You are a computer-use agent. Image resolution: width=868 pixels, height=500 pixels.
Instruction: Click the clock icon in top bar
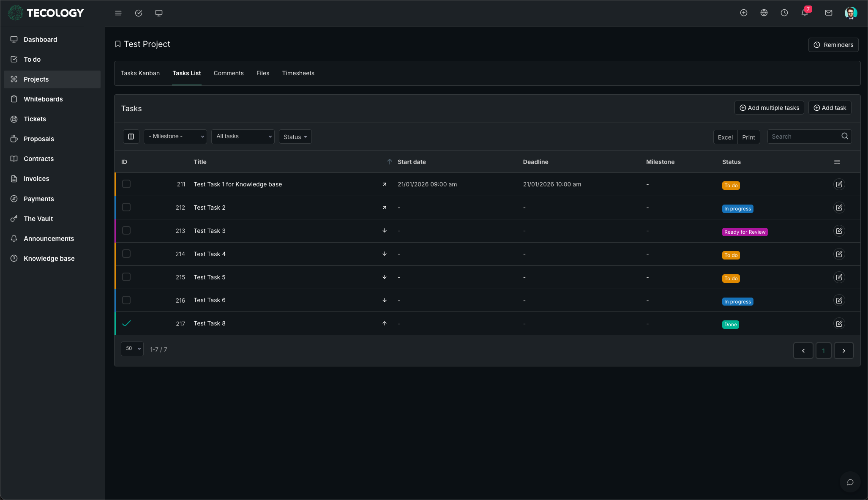(784, 13)
